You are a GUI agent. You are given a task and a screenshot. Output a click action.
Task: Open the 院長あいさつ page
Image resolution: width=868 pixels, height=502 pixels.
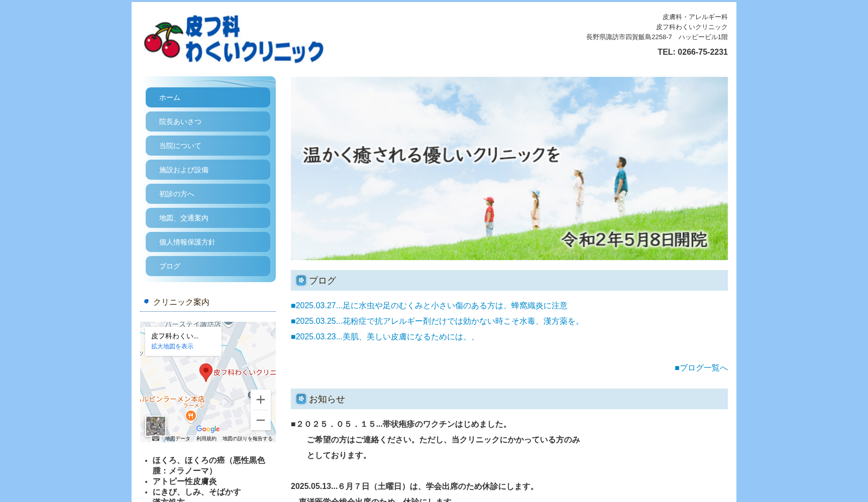207,121
